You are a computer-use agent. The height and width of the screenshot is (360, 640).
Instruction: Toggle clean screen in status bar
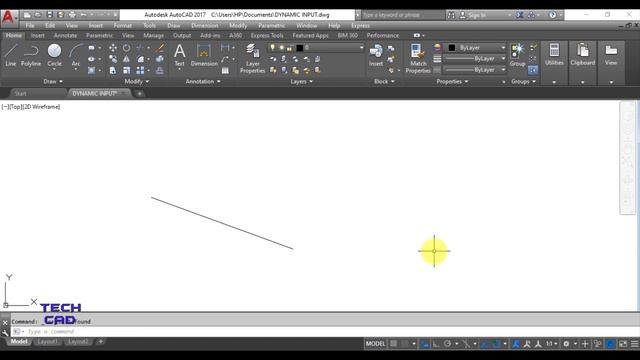point(623,344)
